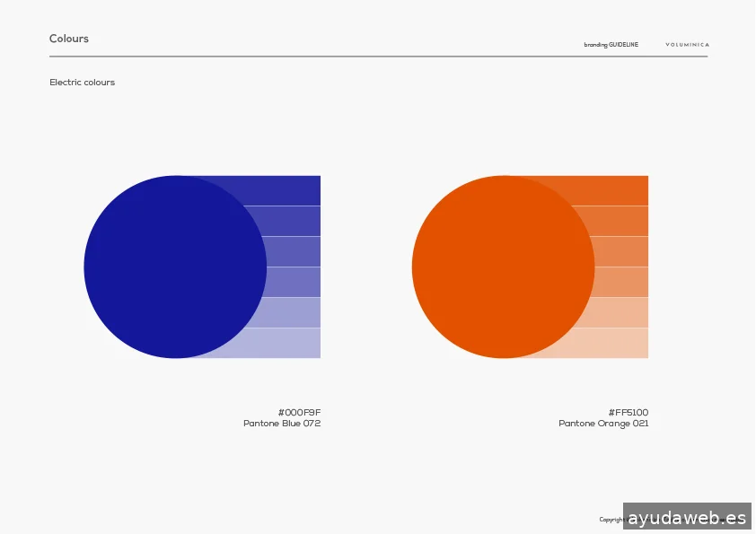Viewport: 756px width, 534px height.
Task: Open the ayudaweb.es watermark link
Action: click(x=687, y=518)
